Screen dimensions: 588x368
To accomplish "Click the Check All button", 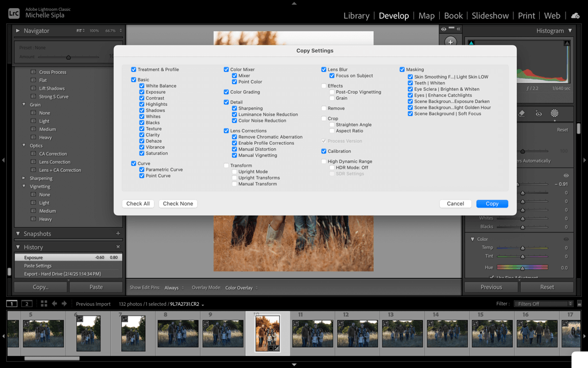I will (138, 203).
